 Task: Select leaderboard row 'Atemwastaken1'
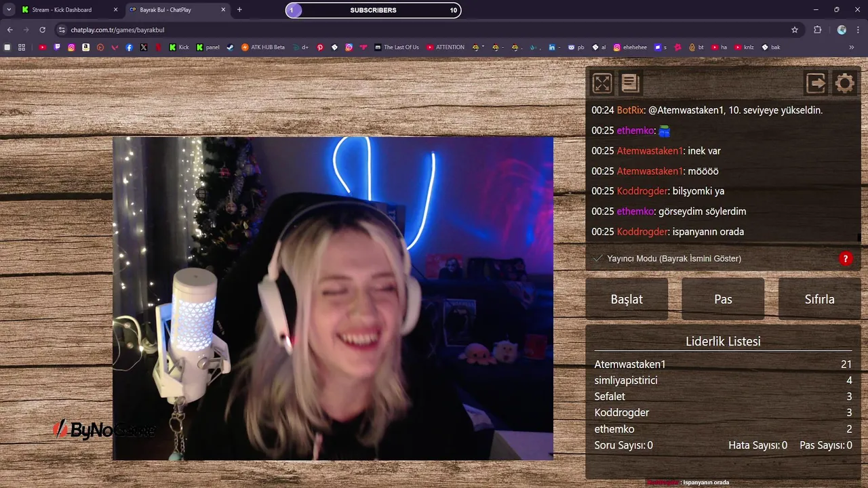pyautogui.click(x=723, y=364)
